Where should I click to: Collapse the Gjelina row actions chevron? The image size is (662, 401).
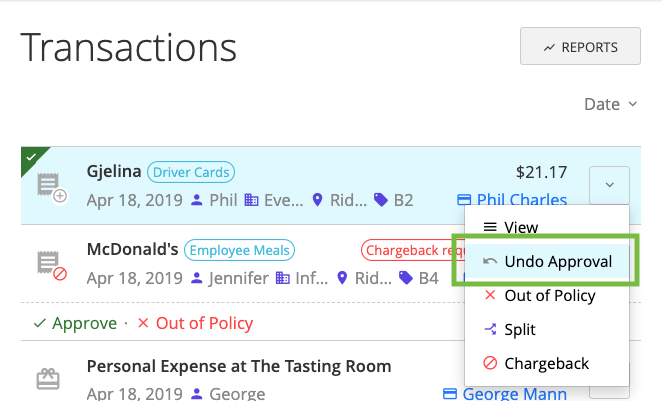(x=609, y=184)
